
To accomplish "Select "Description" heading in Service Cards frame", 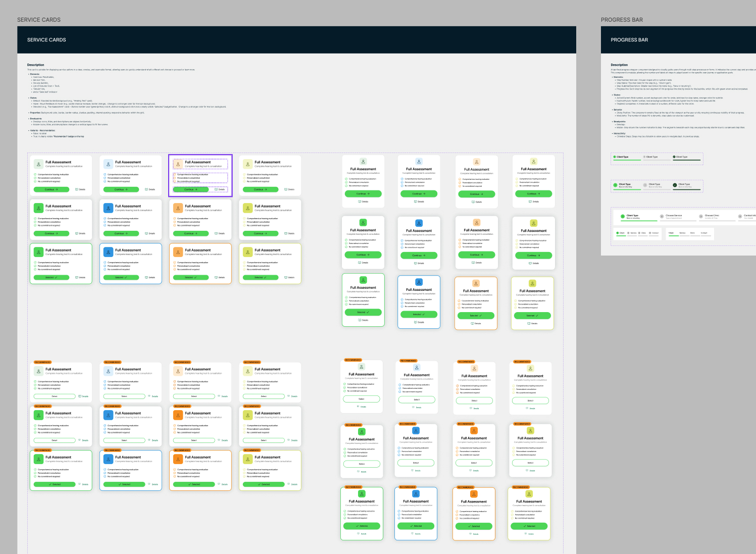I will [x=35, y=65].
